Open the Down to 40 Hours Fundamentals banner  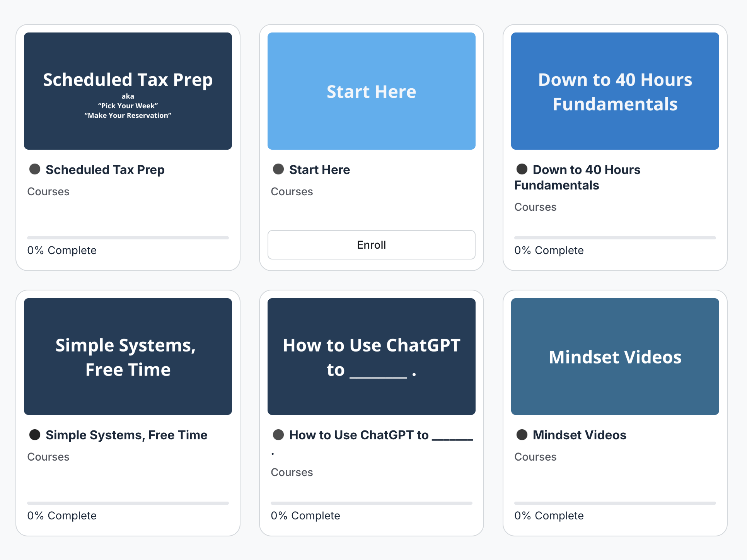click(x=615, y=91)
